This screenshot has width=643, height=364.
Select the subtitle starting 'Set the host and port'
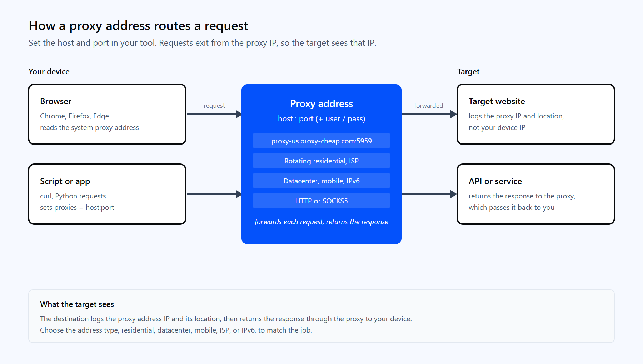pyautogui.click(x=203, y=43)
